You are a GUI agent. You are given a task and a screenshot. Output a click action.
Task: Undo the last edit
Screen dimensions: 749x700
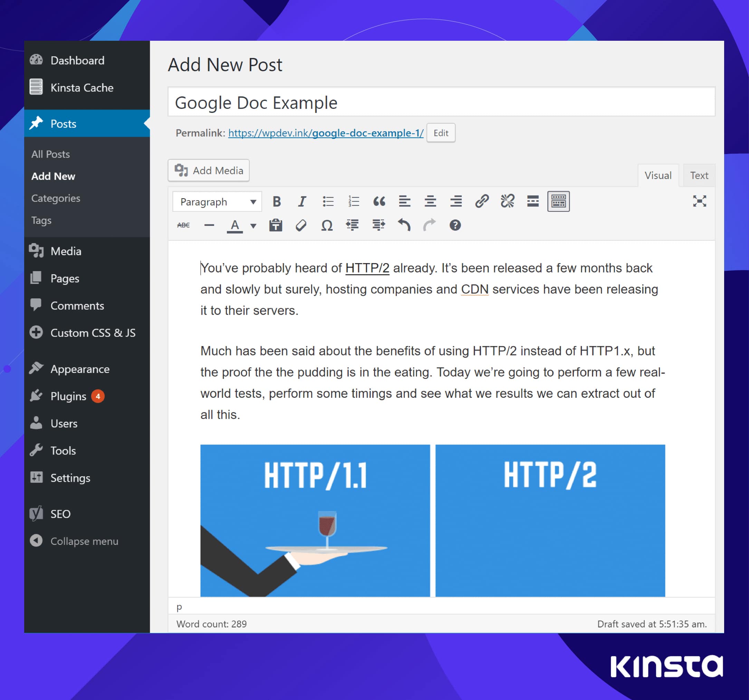click(x=404, y=226)
